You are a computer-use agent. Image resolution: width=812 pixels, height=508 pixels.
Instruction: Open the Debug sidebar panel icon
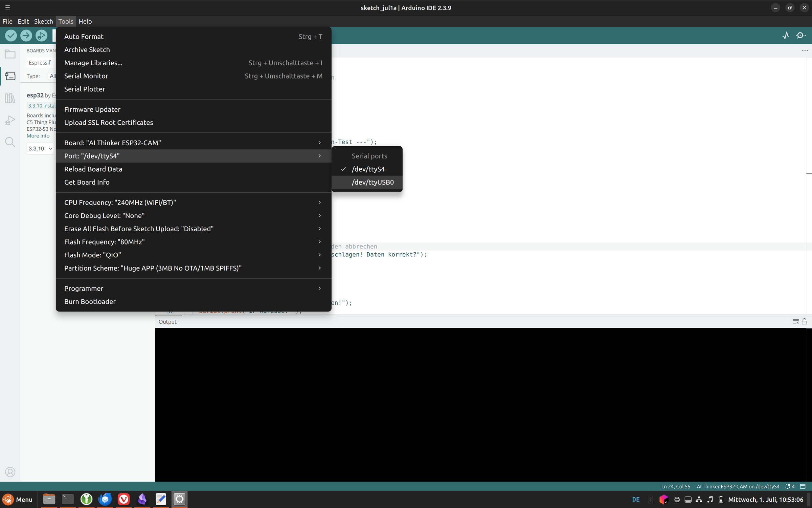(10, 120)
